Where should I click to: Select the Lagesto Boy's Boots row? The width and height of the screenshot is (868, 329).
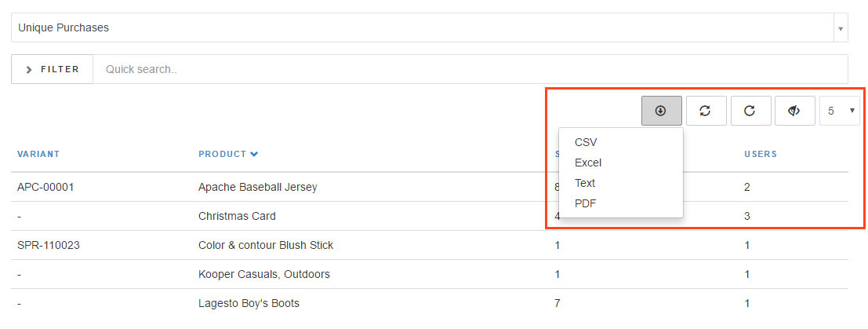[x=430, y=303]
